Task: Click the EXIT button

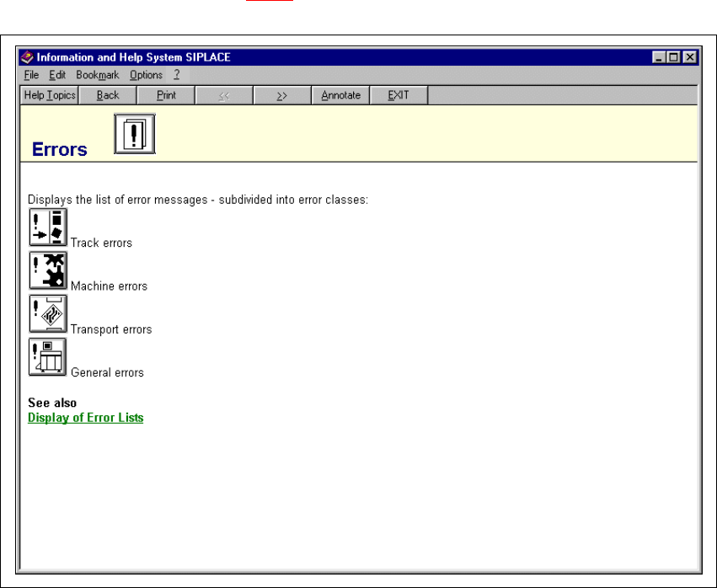Action: tap(399, 95)
